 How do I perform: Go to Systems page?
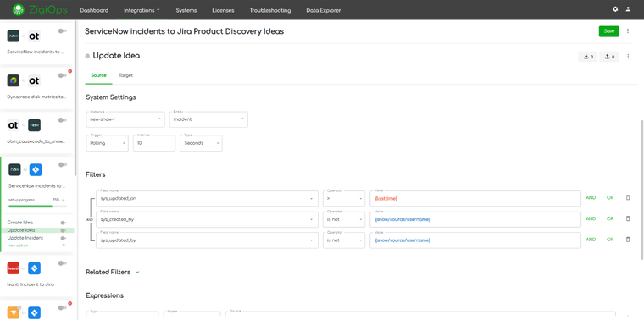[186, 10]
